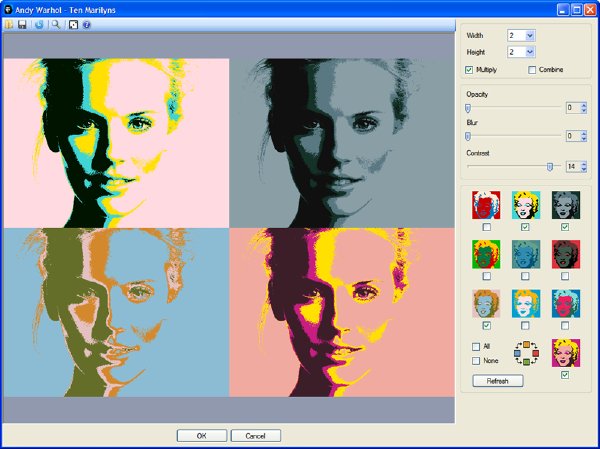Viewport: 600px width, 449px height.
Task: Increase Blur with the up spinner arrow
Action: click(584, 134)
